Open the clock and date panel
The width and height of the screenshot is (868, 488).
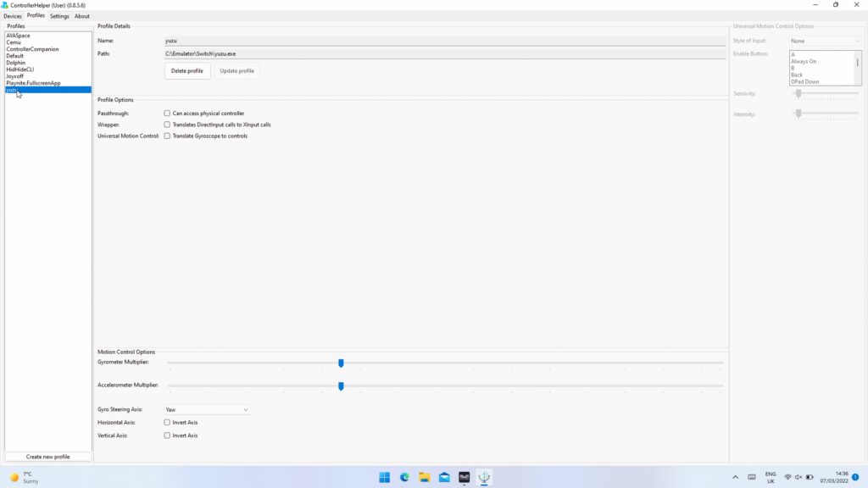[834, 478]
